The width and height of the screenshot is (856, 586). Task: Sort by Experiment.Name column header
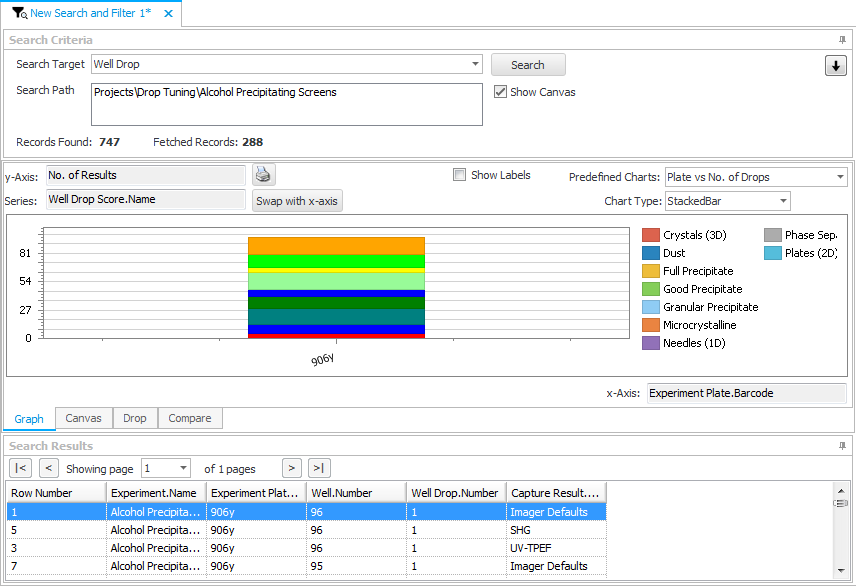pyautogui.click(x=156, y=493)
